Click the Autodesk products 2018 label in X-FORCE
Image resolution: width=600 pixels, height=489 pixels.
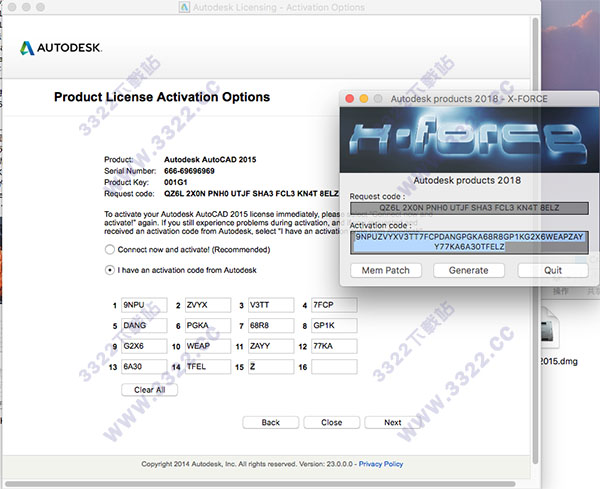(x=467, y=180)
